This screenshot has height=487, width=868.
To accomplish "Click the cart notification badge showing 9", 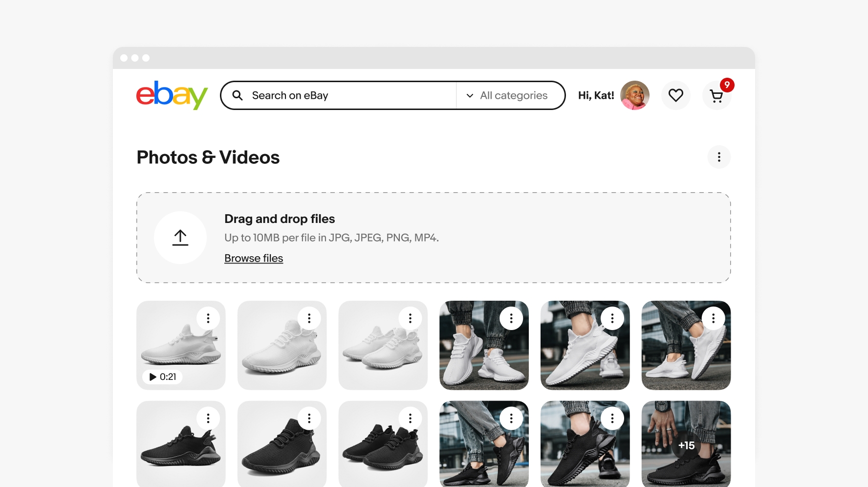I will [x=727, y=85].
